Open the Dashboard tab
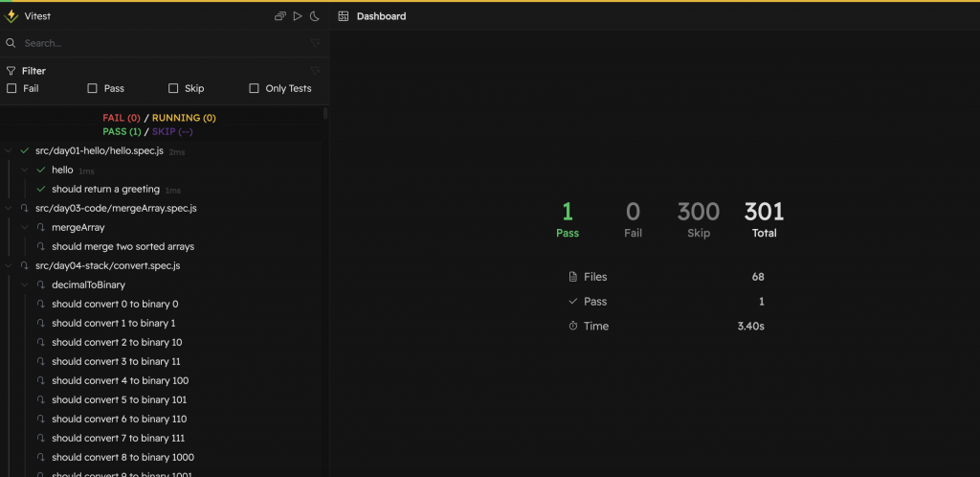Screen dimensions: 980x477 381,16
